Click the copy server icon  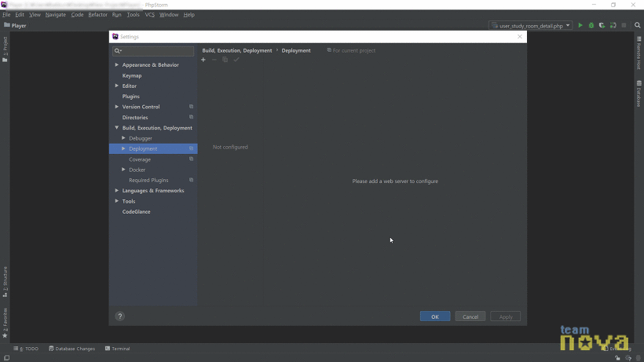coord(225,60)
